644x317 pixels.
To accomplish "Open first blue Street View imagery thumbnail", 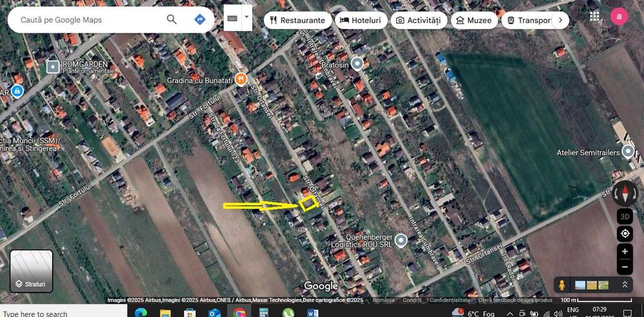I will click(x=580, y=285).
